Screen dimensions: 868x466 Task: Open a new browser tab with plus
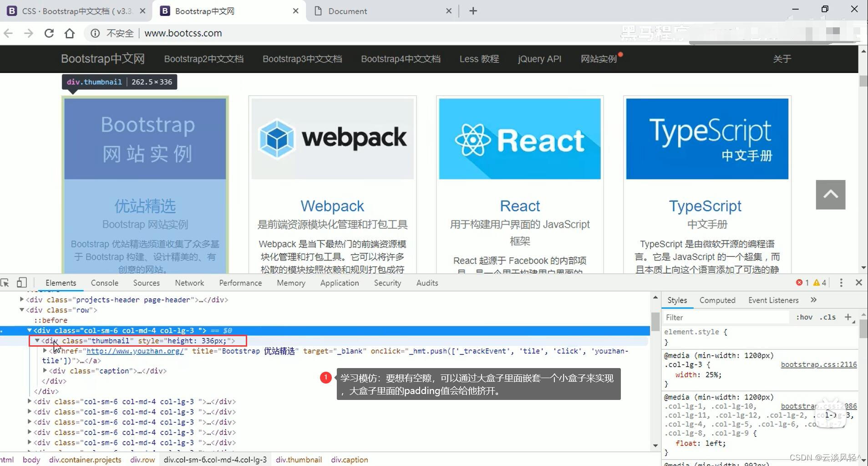473,11
